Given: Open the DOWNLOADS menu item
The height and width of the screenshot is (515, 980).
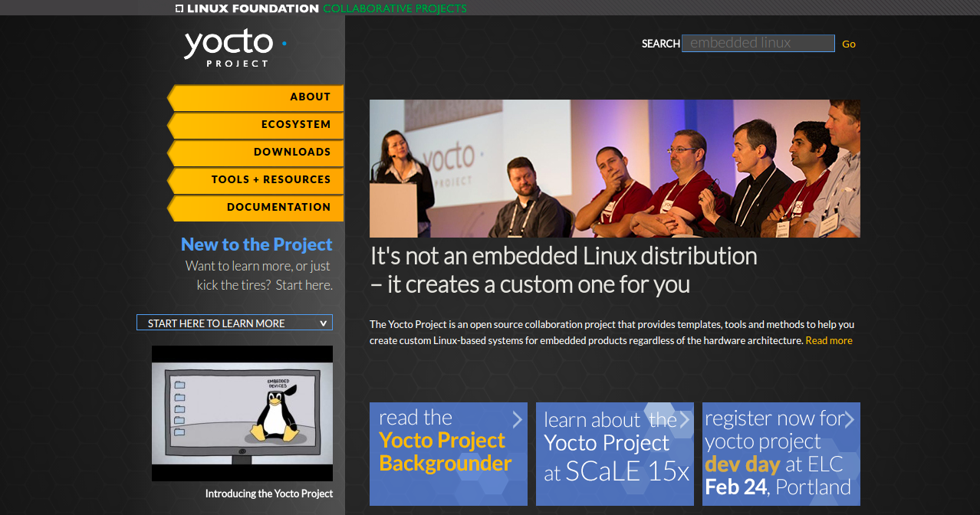Looking at the screenshot, I should [255, 153].
